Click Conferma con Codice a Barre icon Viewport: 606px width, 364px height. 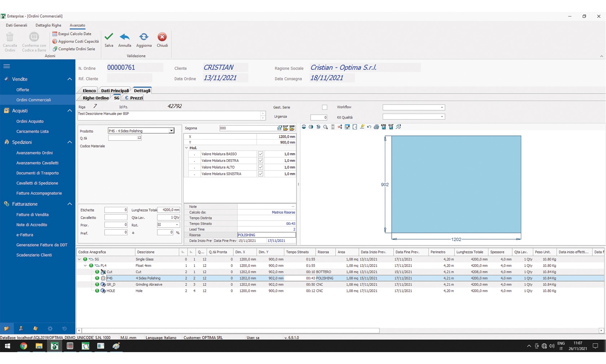[34, 37]
